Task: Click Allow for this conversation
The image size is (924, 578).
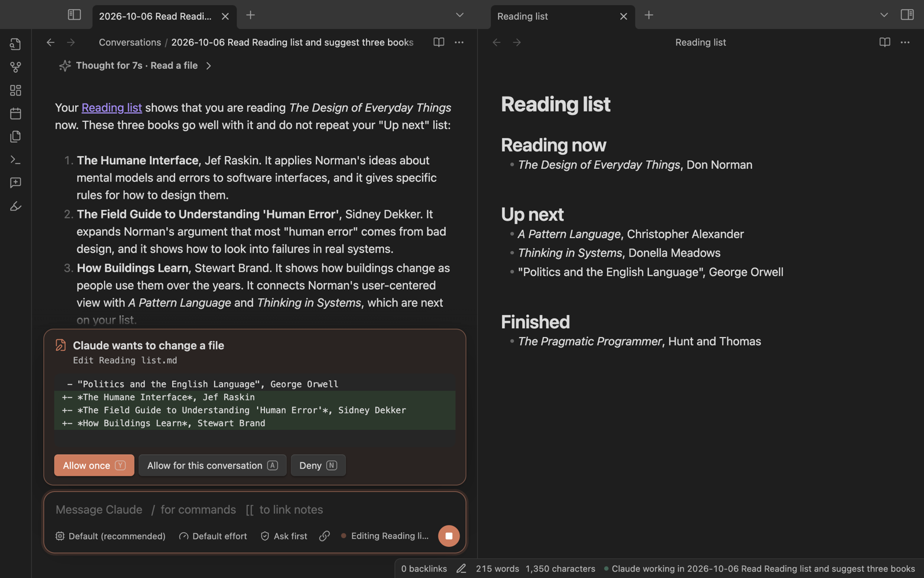Action: [x=213, y=465]
